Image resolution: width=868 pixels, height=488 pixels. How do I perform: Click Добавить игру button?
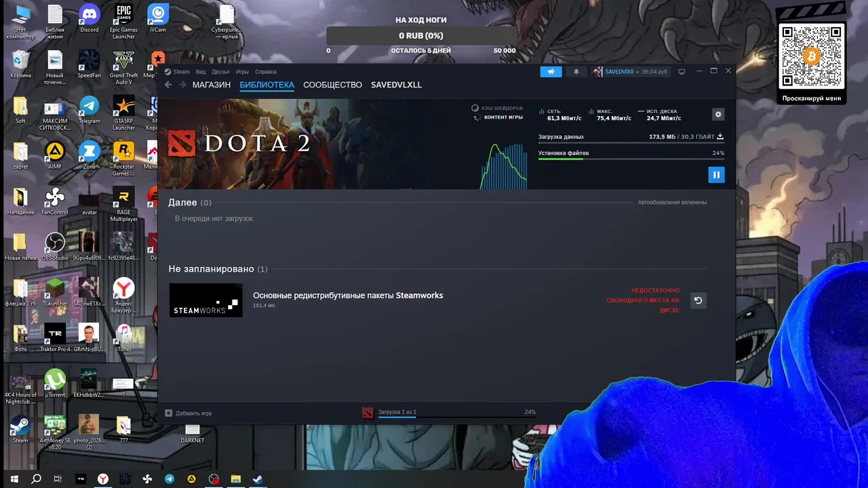[189, 413]
